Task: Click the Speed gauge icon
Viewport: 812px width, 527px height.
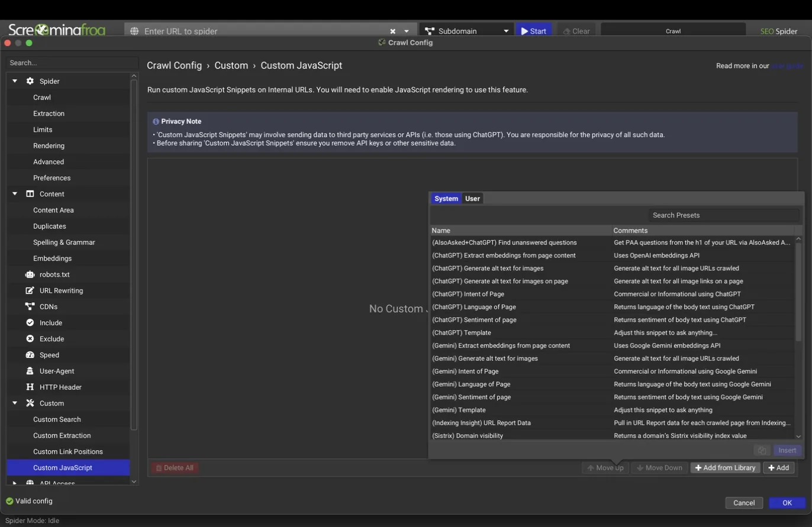Action: [x=30, y=355]
